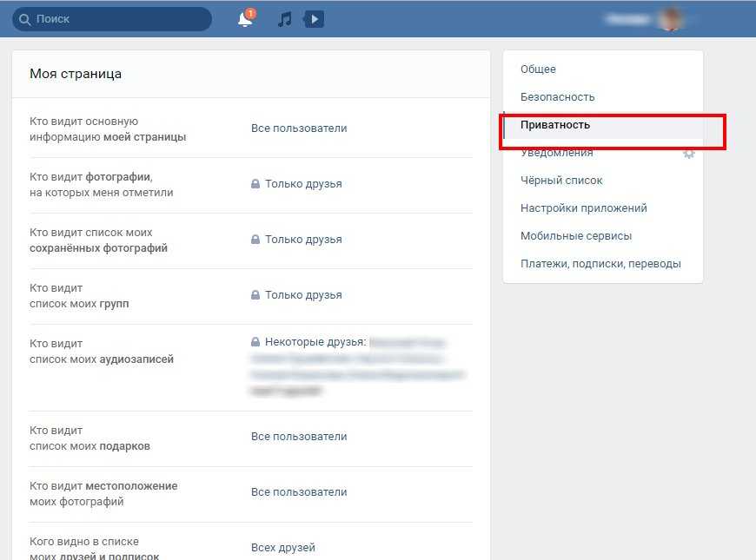
Task: Select the Приватность tab
Action: click(x=555, y=125)
